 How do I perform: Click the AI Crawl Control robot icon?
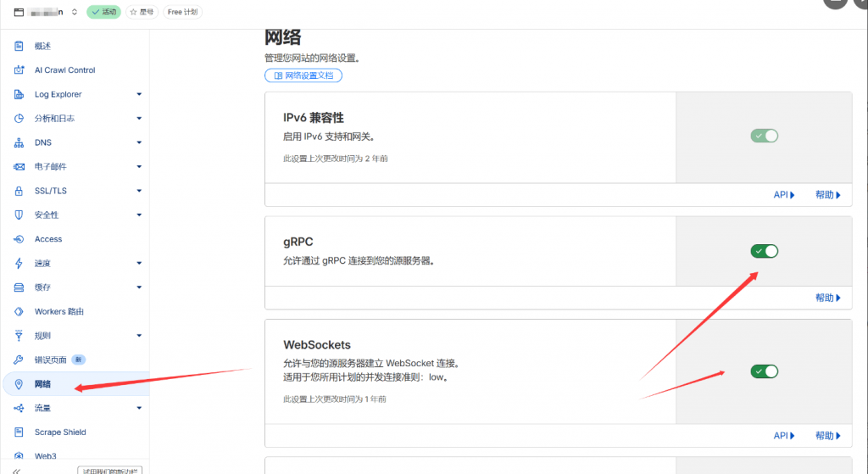pos(19,70)
